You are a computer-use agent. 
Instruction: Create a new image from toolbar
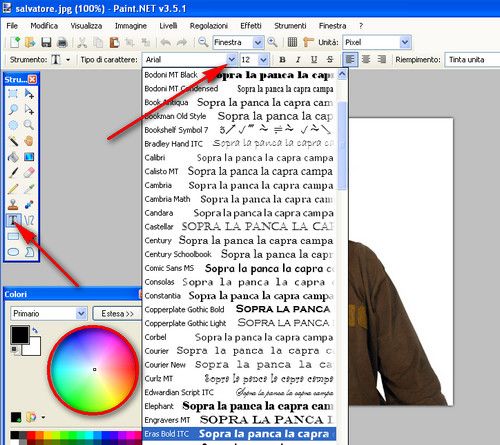tap(15, 42)
